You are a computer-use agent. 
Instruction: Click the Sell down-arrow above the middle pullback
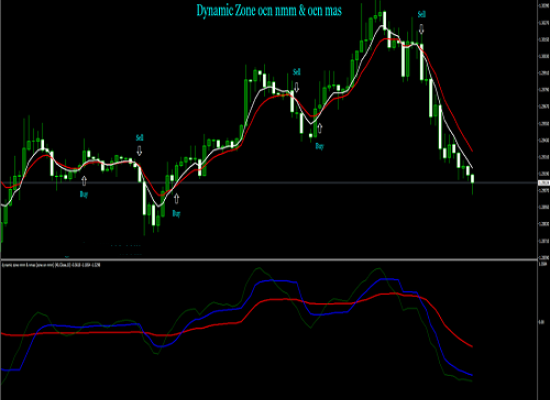[x=297, y=87]
